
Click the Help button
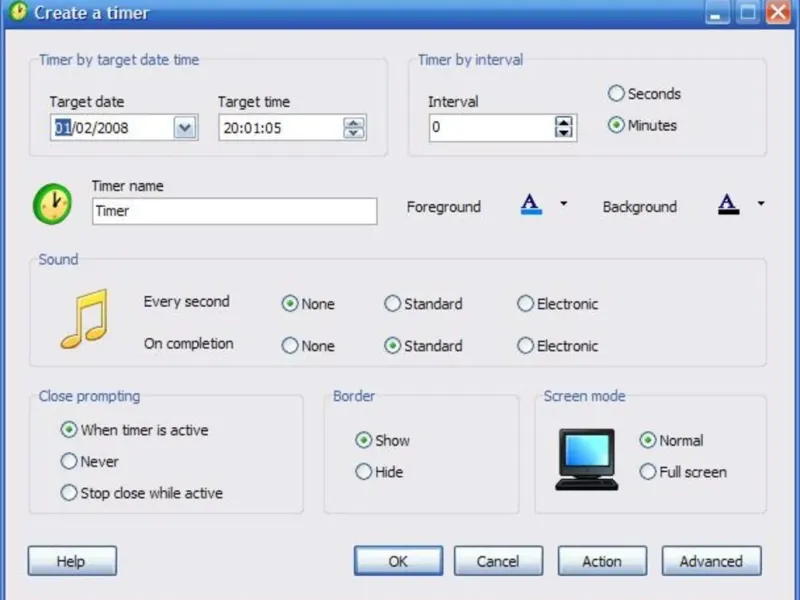click(72, 561)
